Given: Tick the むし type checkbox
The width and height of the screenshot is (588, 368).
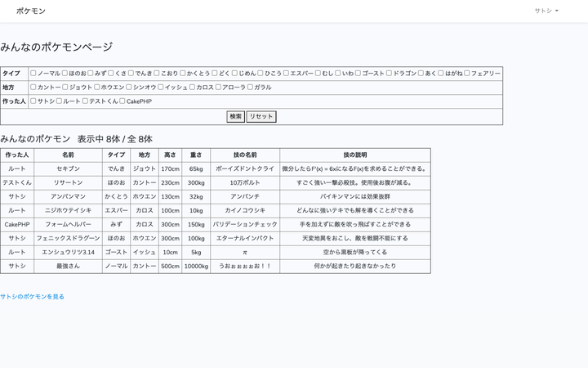Looking at the screenshot, I should pos(318,74).
